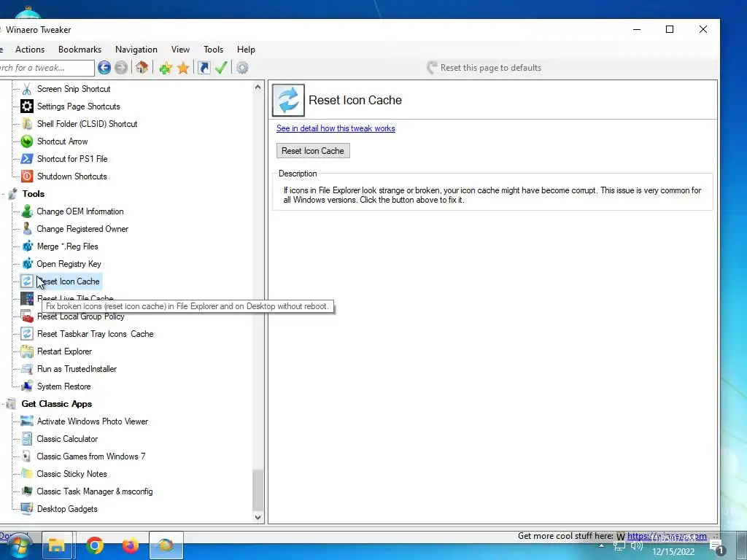
Task: Select Classic Games from Windows 7 entry
Action: pos(91,456)
